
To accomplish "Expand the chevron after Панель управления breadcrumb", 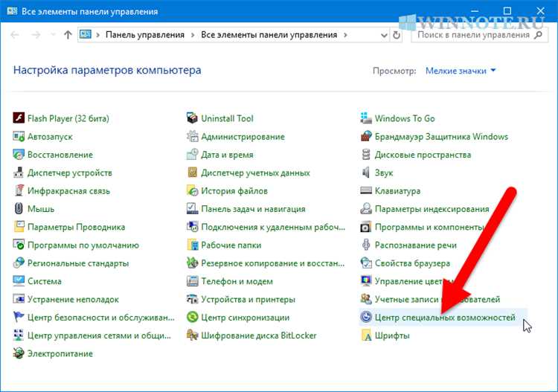I will pyautogui.click(x=193, y=35).
